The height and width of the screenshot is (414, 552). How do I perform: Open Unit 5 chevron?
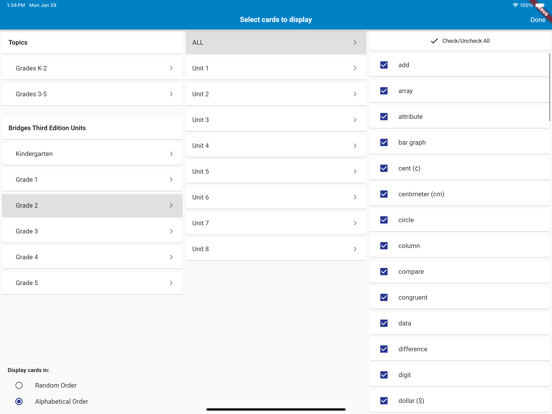tap(355, 171)
